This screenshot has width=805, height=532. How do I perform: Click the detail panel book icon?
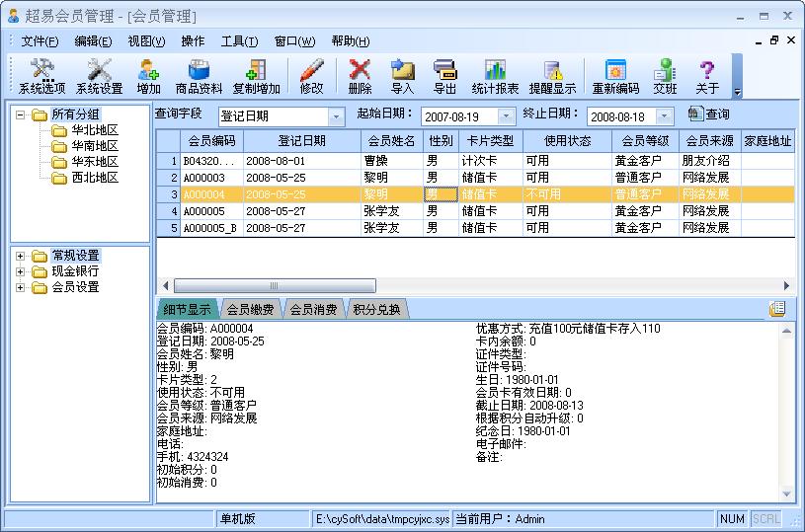[x=777, y=308]
